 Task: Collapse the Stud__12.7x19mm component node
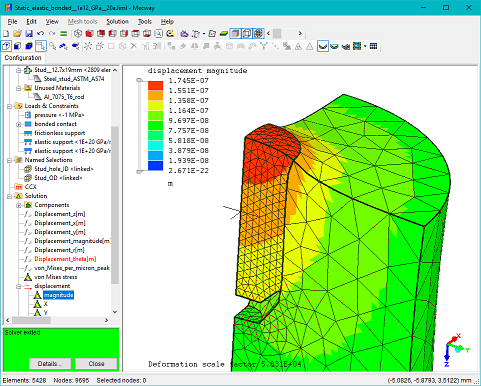[19, 70]
